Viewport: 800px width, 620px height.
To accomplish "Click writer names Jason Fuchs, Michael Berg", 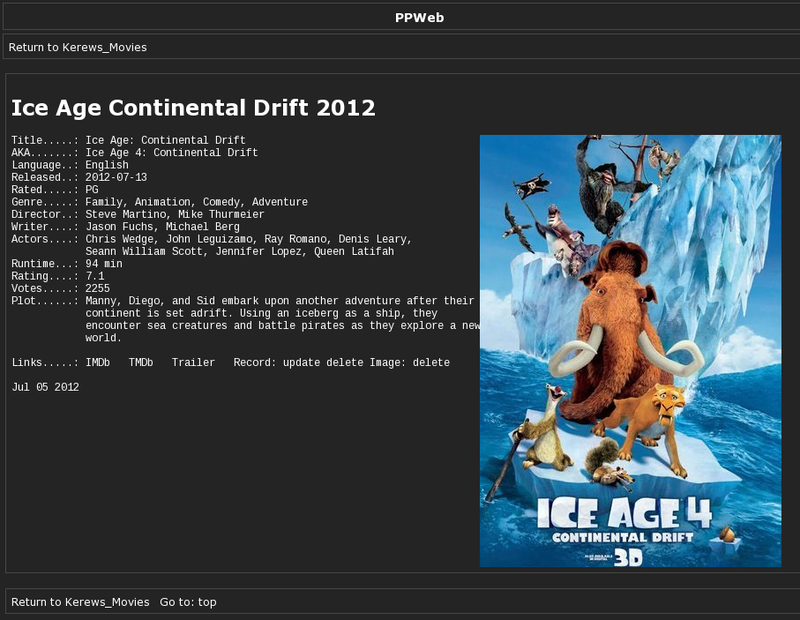I will [x=162, y=227].
